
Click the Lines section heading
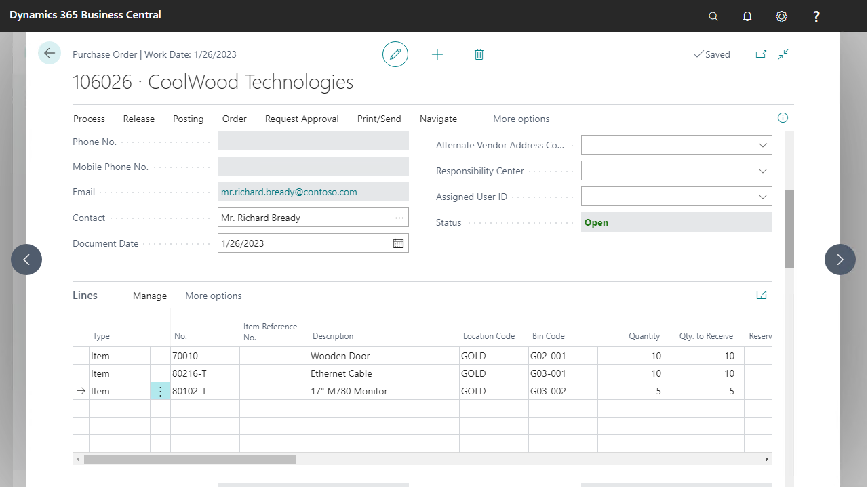[85, 296]
